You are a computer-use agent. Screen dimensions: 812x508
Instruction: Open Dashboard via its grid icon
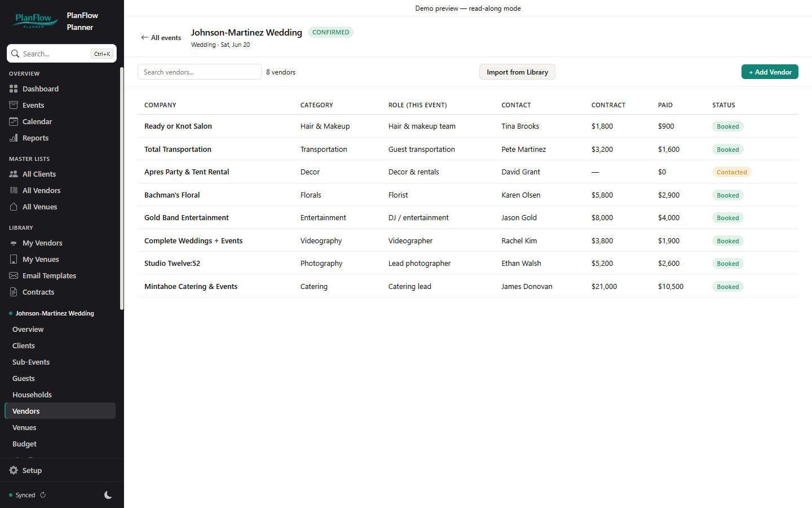coord(14,89)
